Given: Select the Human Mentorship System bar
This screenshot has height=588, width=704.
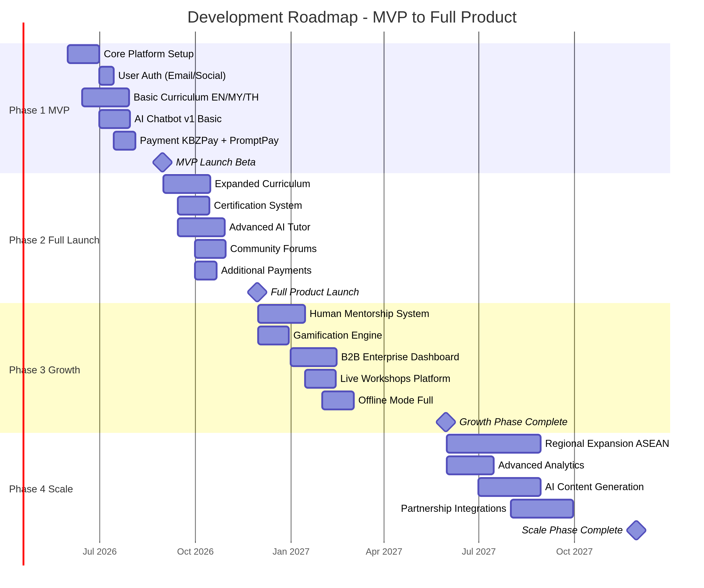Looking at the screenshot, I should (x=281, y=314).
